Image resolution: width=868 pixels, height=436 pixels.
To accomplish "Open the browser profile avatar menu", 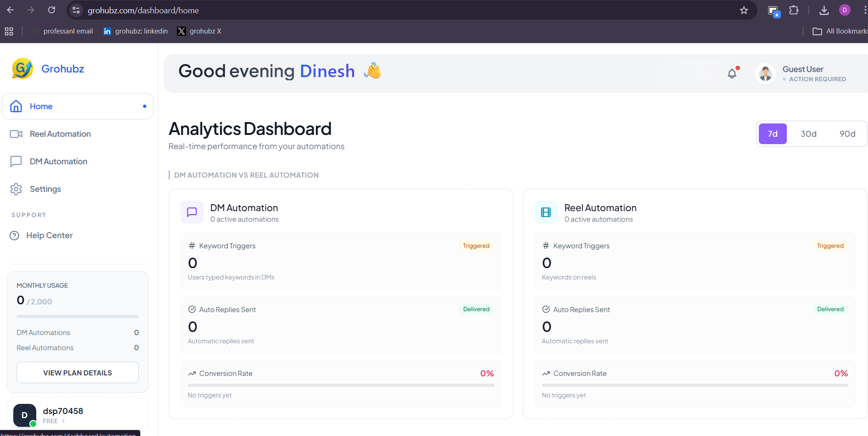I will [x=845, y=10].
